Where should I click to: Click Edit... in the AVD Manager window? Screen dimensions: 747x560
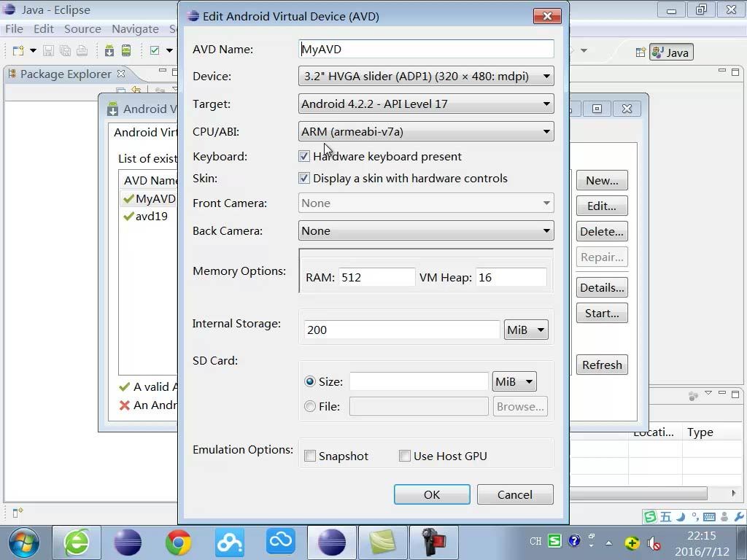point(602,206)
